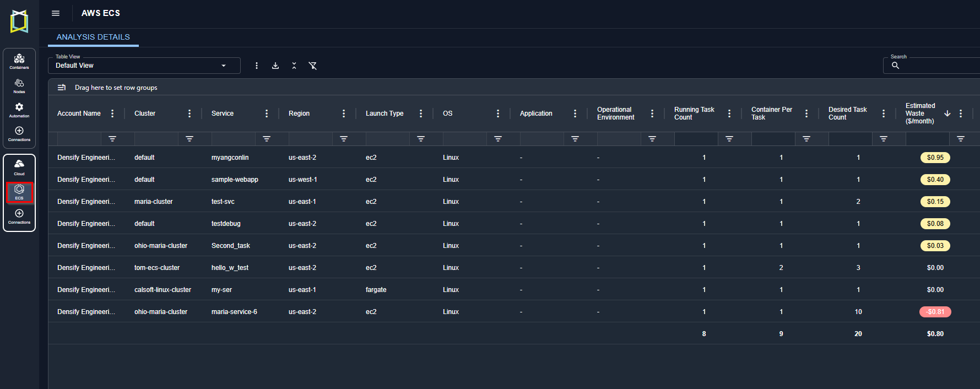
Task: Click the fargate launch type cell
Action: tap(376, 290)
